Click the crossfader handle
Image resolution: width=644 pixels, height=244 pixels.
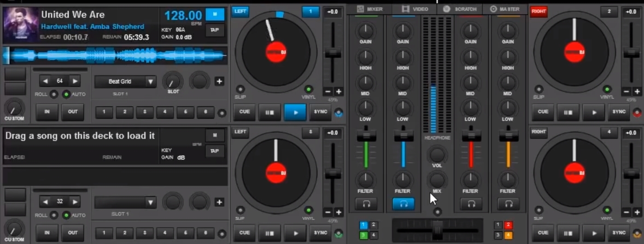(x=437, y=229)
